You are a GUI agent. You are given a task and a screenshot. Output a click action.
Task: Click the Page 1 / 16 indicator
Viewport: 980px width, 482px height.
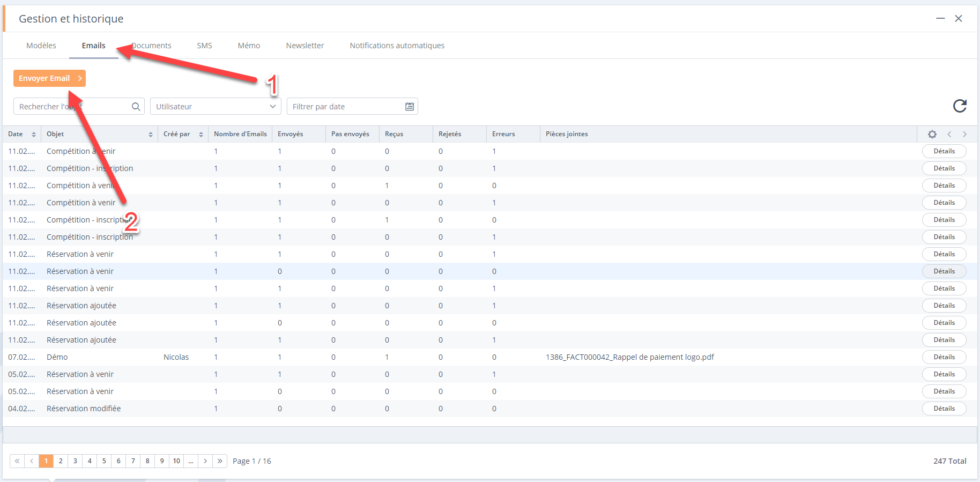pos(252,461)
